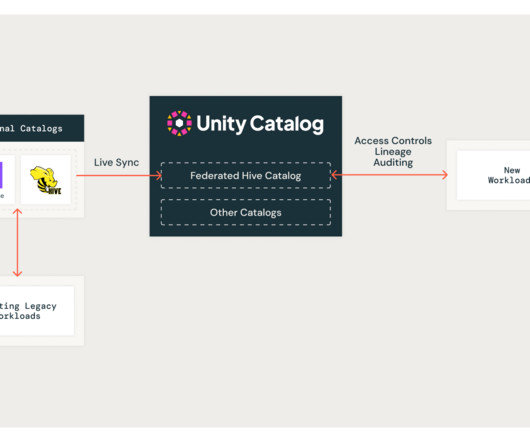Viewport: 530px width, 442px height.
Task: Click the Live Sync arrow head
Action: click(159, 175)
